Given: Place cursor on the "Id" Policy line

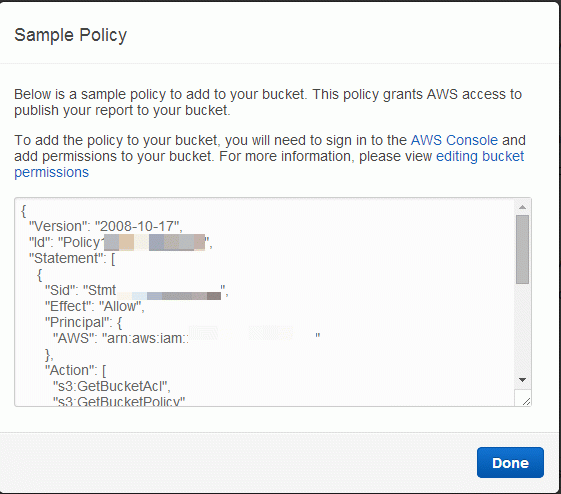Looking at the screenshot, I should [x=121, y=243].
